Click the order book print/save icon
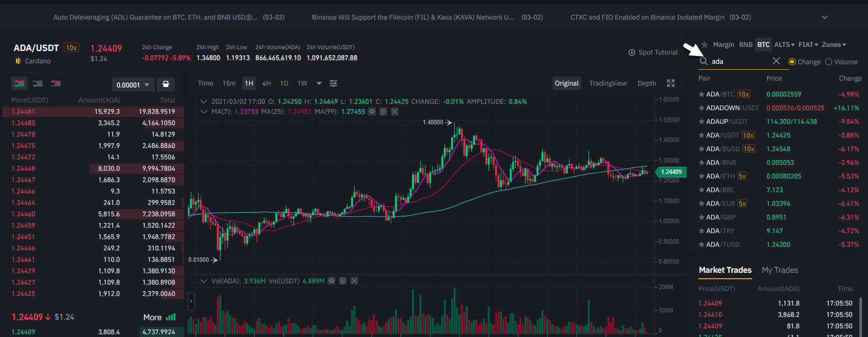The width and height of the screenshot is (868, 337). tap(166, 84)
